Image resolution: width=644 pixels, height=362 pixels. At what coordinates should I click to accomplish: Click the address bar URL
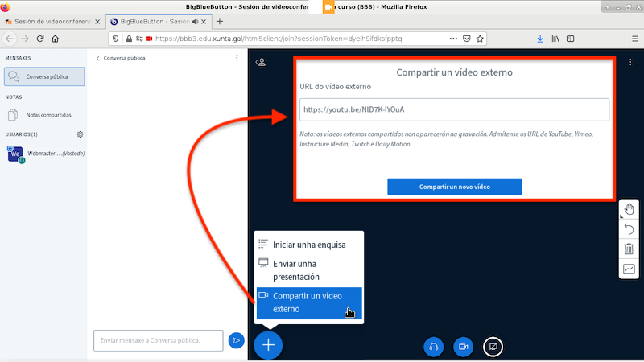tap(279, 39)
